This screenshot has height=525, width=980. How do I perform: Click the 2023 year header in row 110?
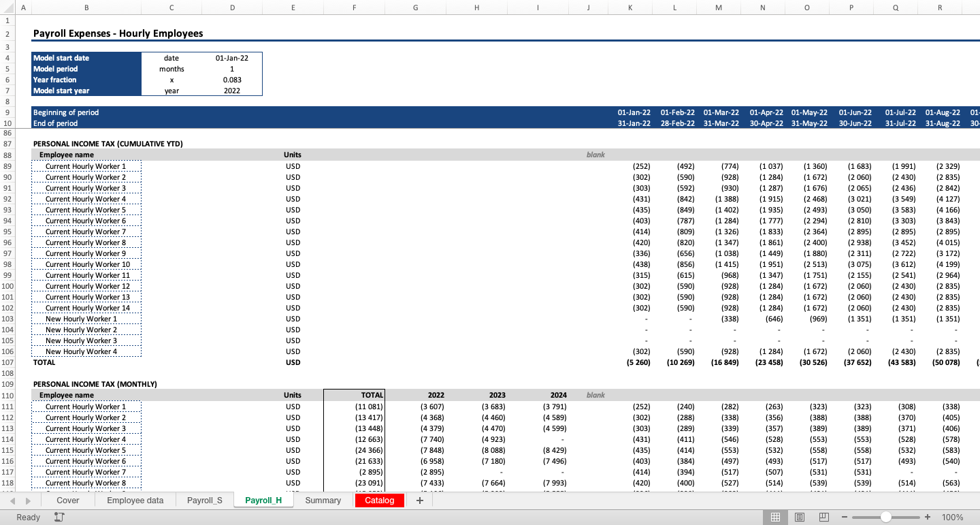(x=476, y=395)
